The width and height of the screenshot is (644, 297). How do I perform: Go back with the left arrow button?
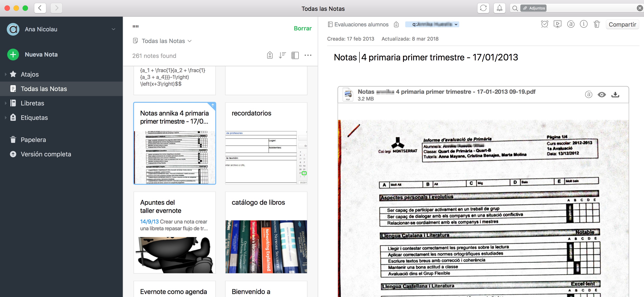(x=40, y=8)
